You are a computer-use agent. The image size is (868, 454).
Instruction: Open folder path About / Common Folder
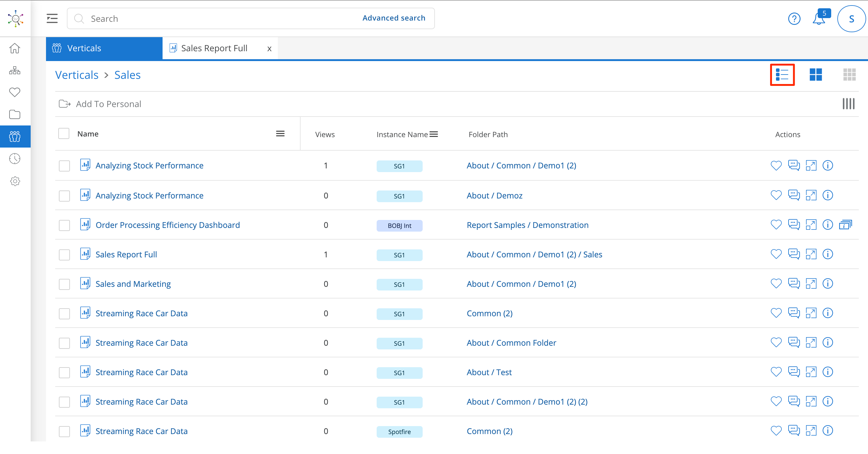click(x=511, y=343)
